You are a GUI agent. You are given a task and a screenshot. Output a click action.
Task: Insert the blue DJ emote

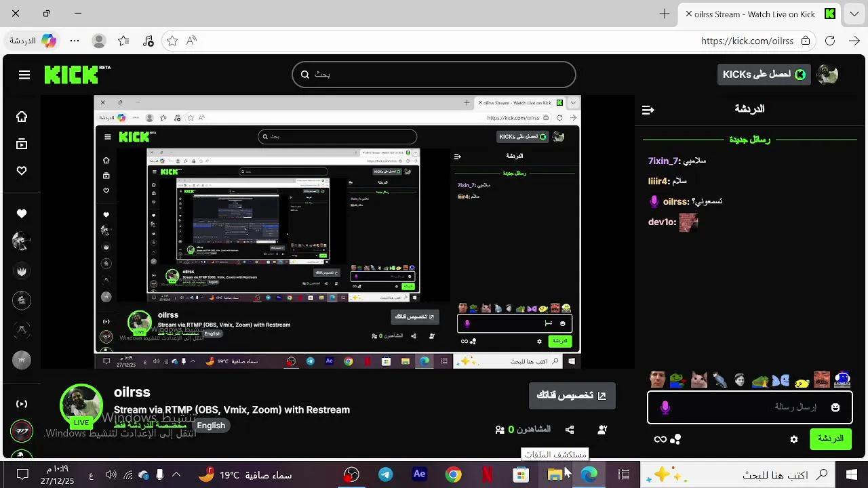pos(842,380)
